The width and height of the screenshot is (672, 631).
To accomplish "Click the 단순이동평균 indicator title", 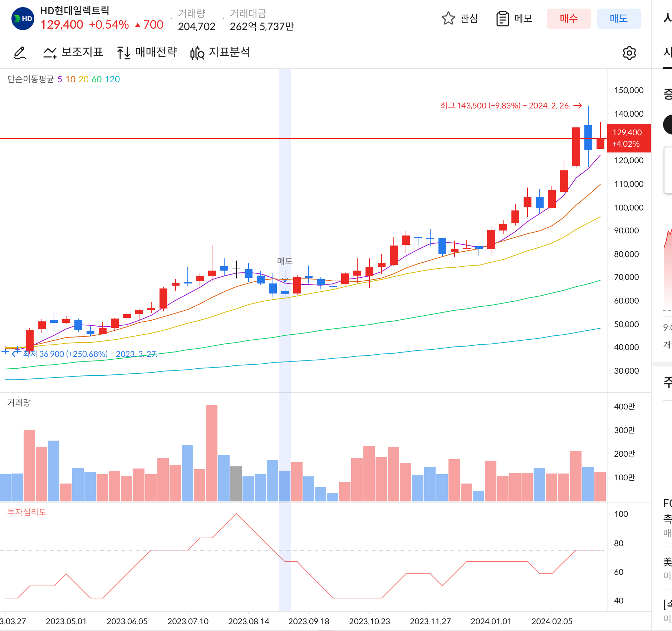I will point(31,79).
